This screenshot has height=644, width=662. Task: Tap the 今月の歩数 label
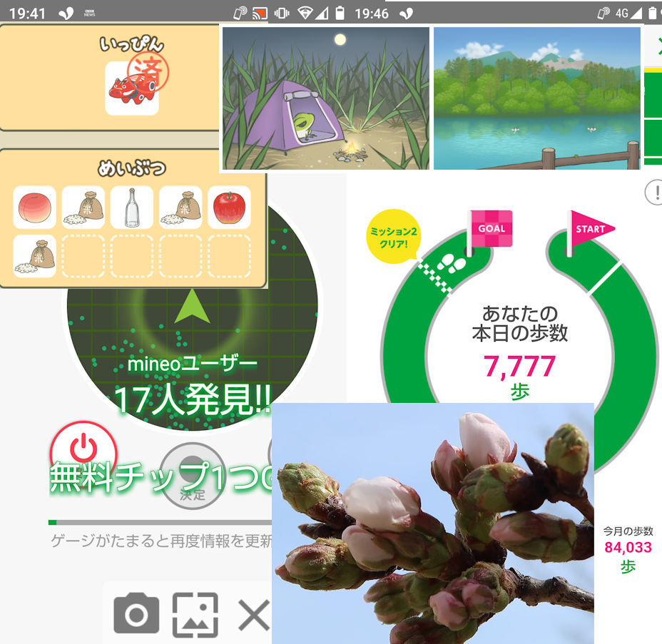(x=628, y=531)
